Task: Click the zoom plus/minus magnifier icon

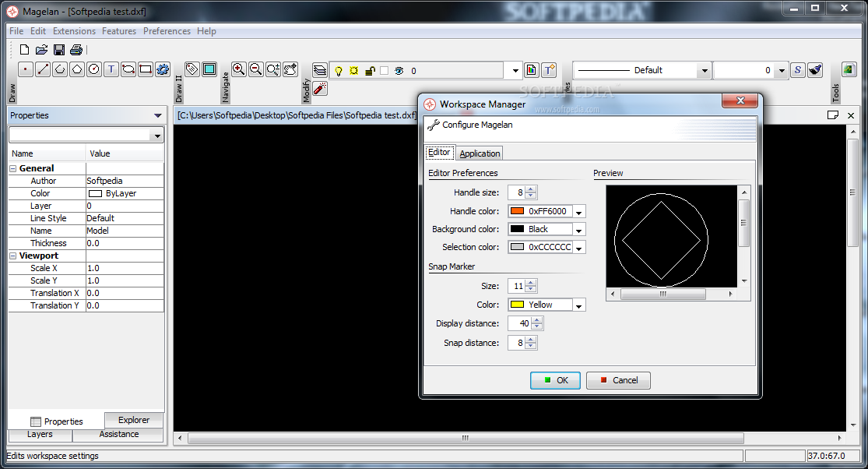Action: 273,69
